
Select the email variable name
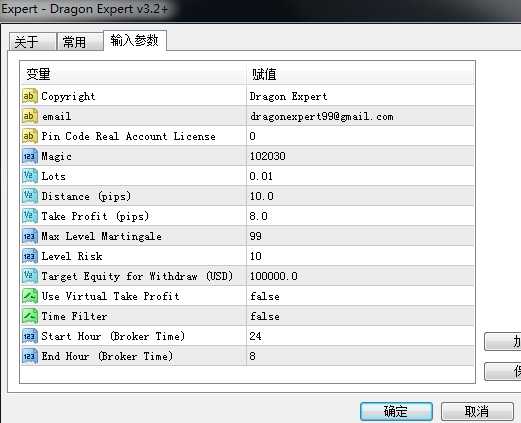tap(56, 116)
